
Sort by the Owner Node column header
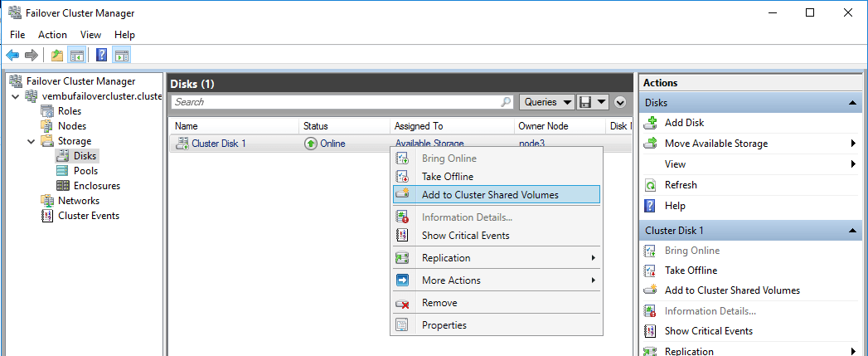tap(560, 126)
